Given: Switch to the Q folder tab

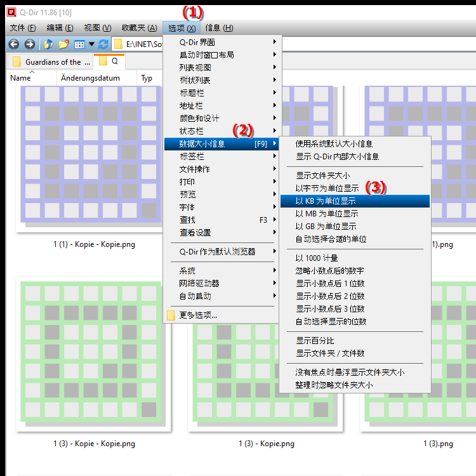Looking at the screenshot, I should pos(109,61).
